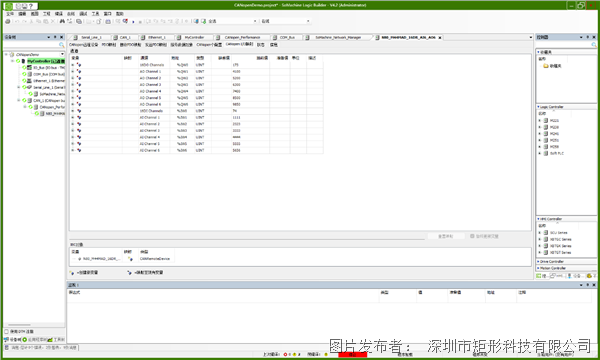
Task: Close the left device tree panel
Action: (x=61, y=37)
